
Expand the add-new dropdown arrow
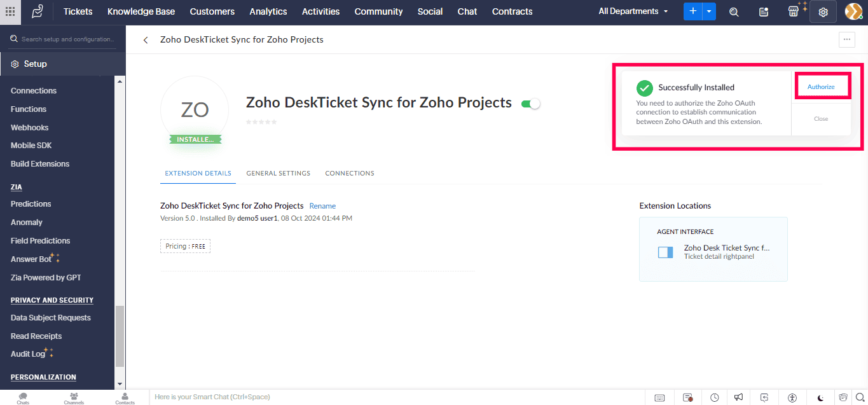pyautogui.click(x=709, y=11)
